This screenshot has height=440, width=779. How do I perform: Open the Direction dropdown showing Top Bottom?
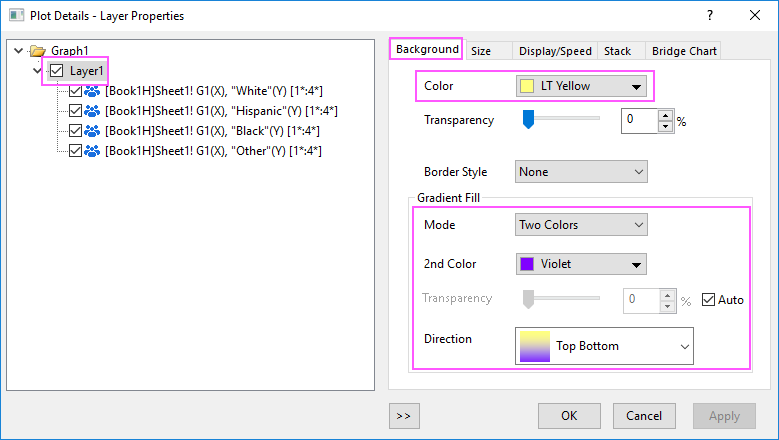pos(604,346)
